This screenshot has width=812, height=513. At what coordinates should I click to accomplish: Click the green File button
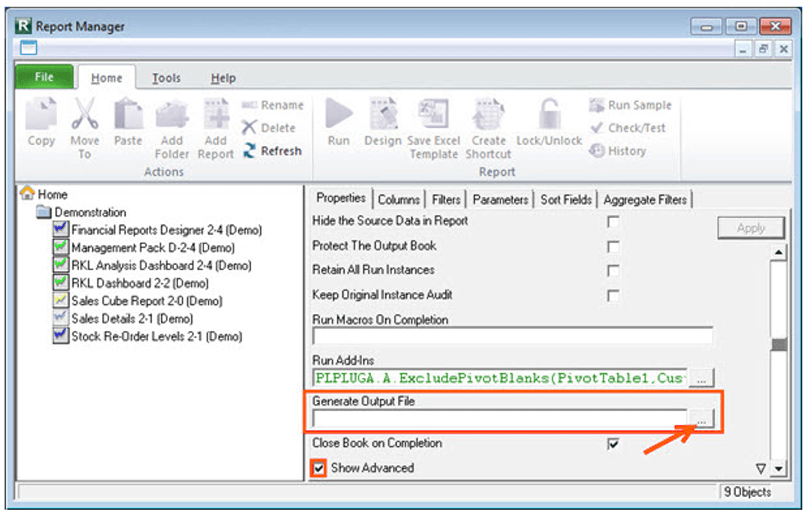click(x=44, y=78)
